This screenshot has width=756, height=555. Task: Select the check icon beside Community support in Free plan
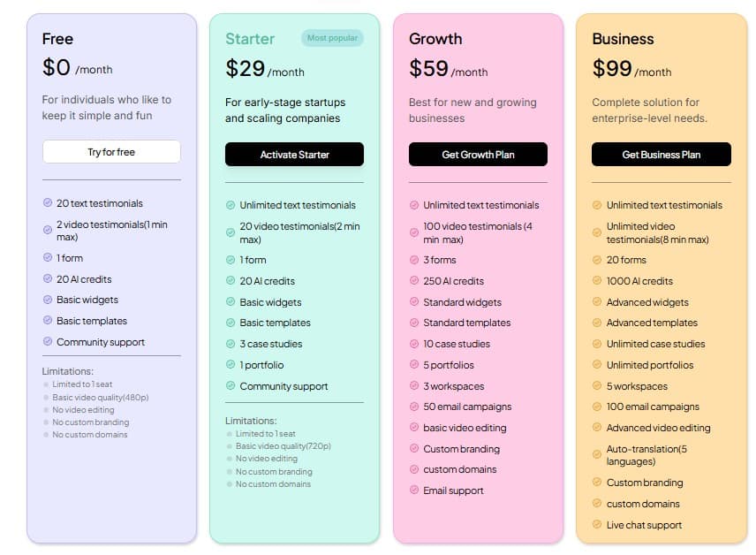click(x=47, y=342)
